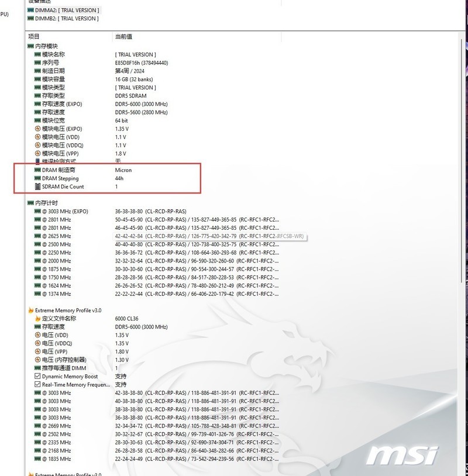Viewport: 468px width, 476px height.
Task: Select the 2801 MHz row with 50-45-45-90
Action: coord(156,219)
